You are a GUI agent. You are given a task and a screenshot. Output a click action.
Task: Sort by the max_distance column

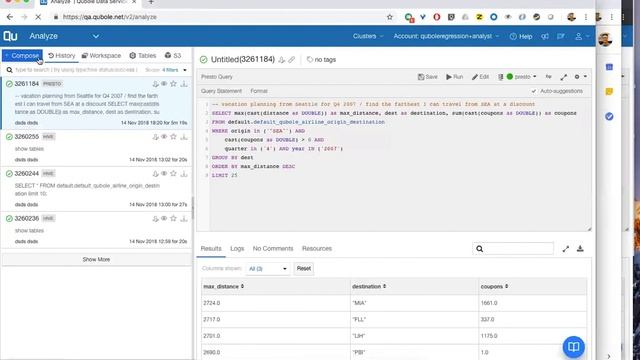tap(223, 287)
